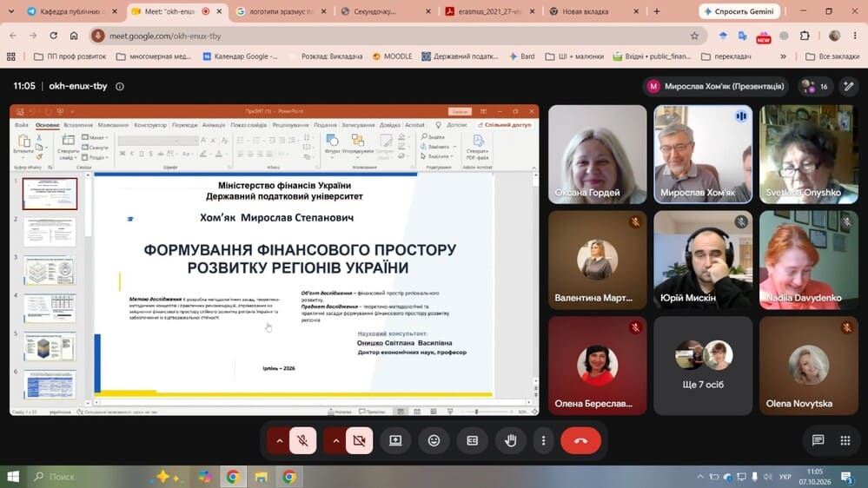Select Svetlana Onyshko video tile

coord(809,155)
